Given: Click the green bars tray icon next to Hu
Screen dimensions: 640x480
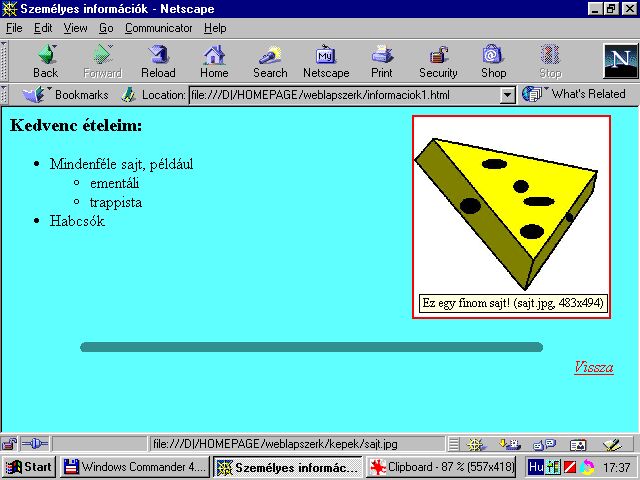Looking at the screenshot, I should [x=553, y=467].
